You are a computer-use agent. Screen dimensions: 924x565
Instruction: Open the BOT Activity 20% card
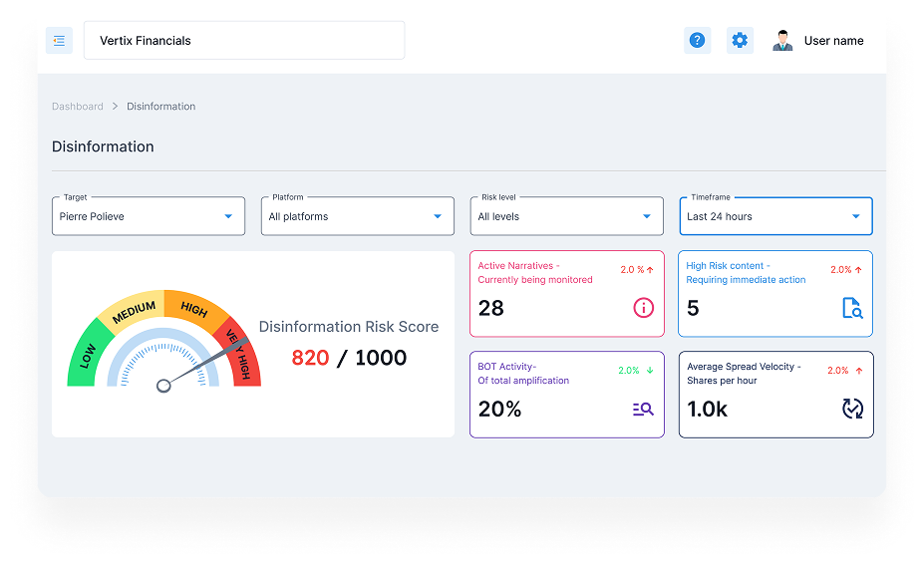(x=567, y=395)
